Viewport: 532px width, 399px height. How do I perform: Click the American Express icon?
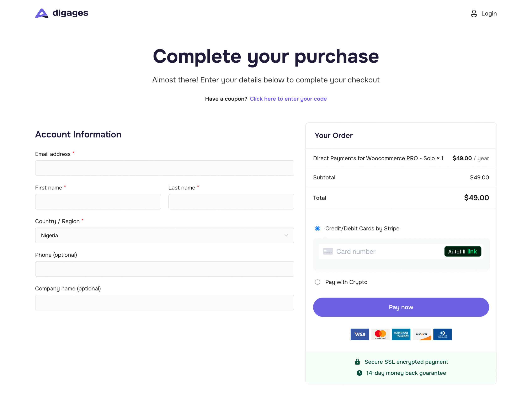pos(401,334)
